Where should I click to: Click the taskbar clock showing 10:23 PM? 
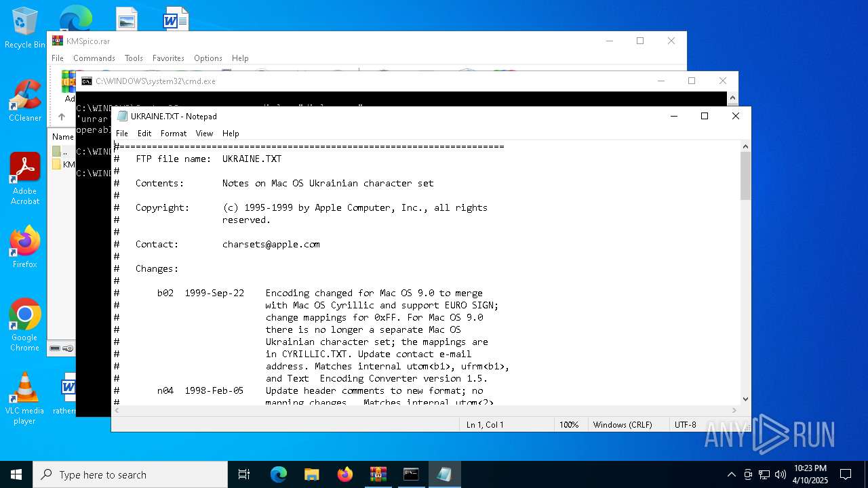point(810,474)
